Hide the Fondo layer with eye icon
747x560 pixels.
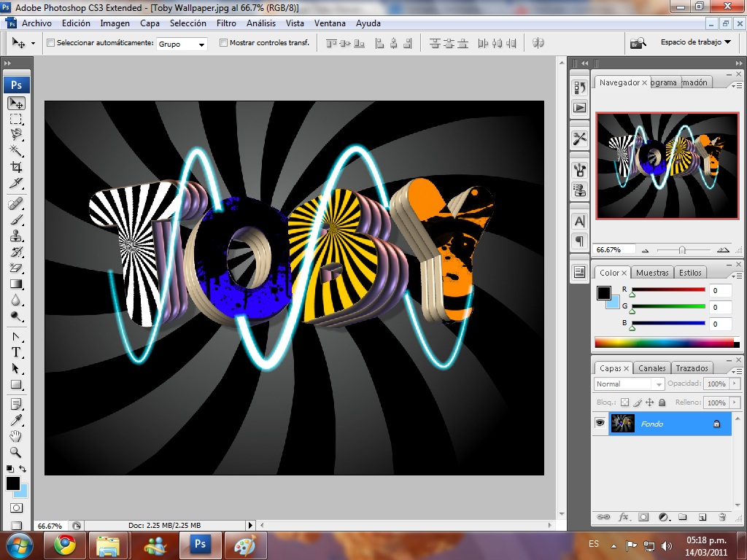(600, 423)
